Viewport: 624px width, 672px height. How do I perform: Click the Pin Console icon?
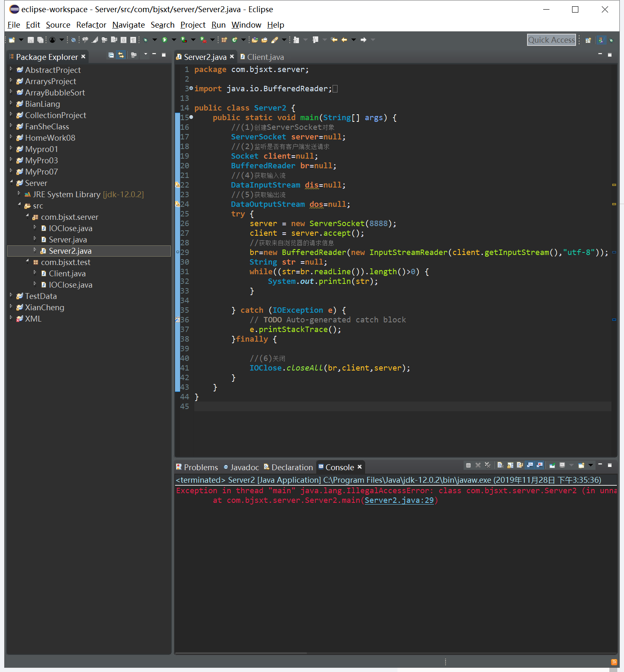point(552,465)
